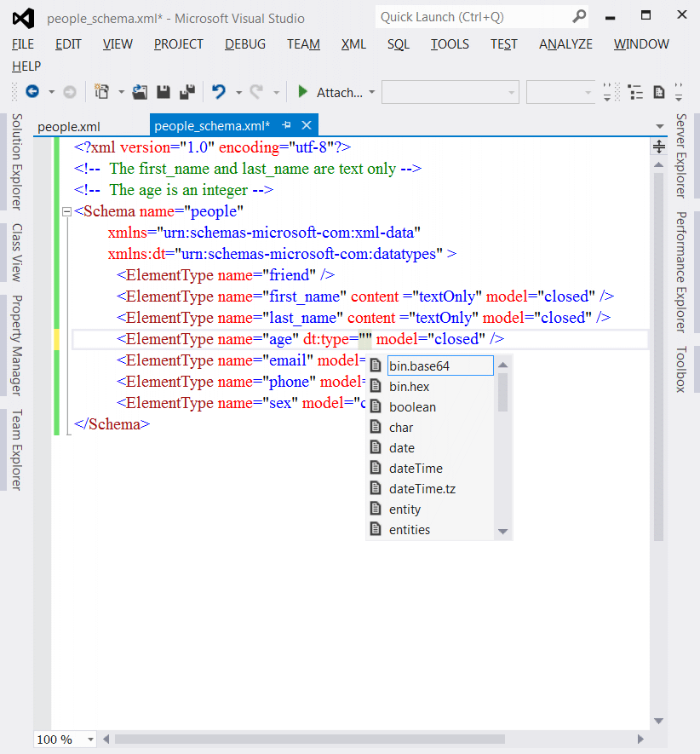Open the Property Manager side panel
700x754 pixels.
click(x=16, y=345)
